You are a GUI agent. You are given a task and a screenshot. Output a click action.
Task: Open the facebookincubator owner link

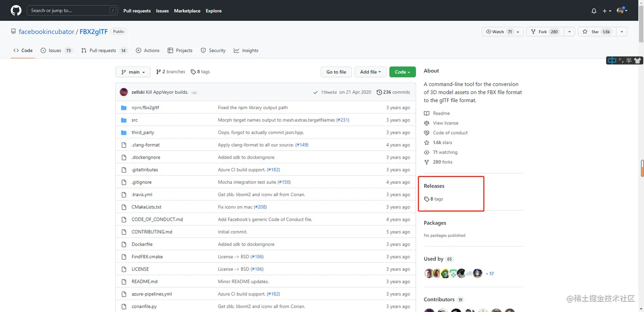point(46,32)
